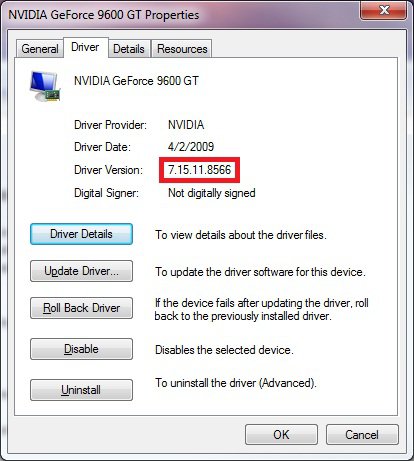Select the Driver tab
The image size is (414, 461).
click(85, 47)
